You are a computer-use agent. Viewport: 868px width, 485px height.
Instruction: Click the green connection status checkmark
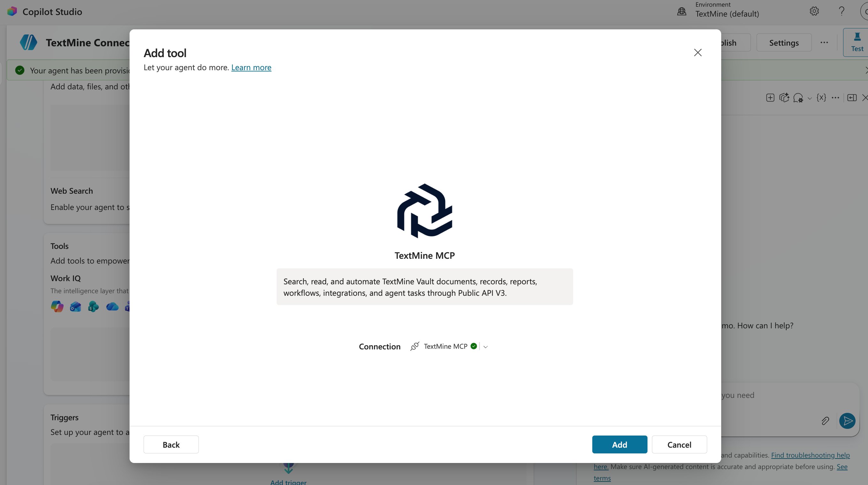pyautogui.click(x=474, y=346)
